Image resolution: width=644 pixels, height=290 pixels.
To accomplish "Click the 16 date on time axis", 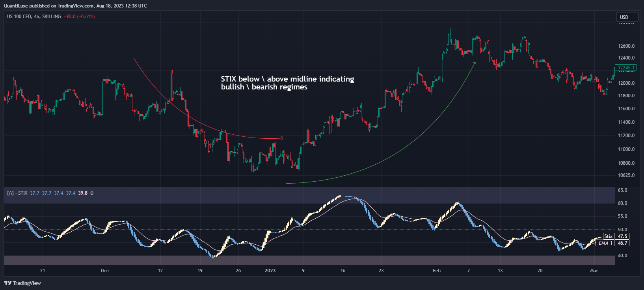I will pyautogui.click(x=343, y=271).
